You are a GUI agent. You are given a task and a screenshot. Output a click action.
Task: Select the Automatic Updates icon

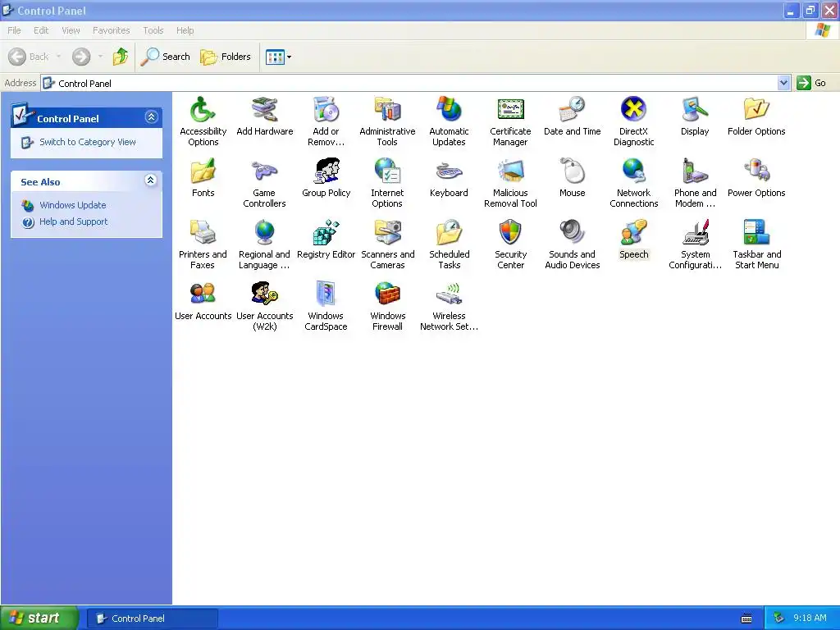click(x=449, y=121)
